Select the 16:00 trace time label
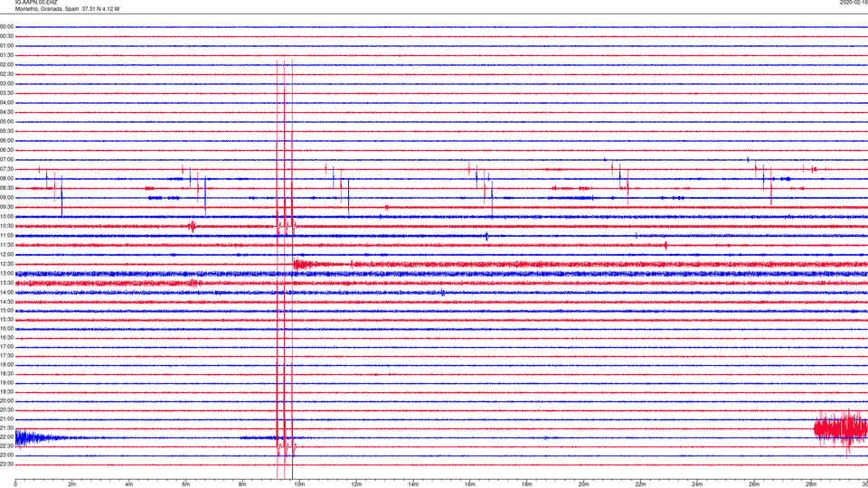 pos(6,329)
